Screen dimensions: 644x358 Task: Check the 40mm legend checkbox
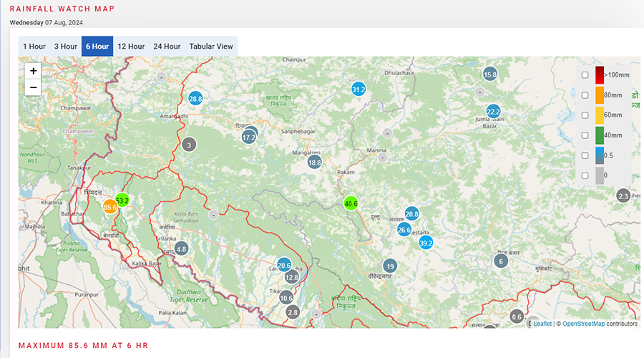[585, 135]
